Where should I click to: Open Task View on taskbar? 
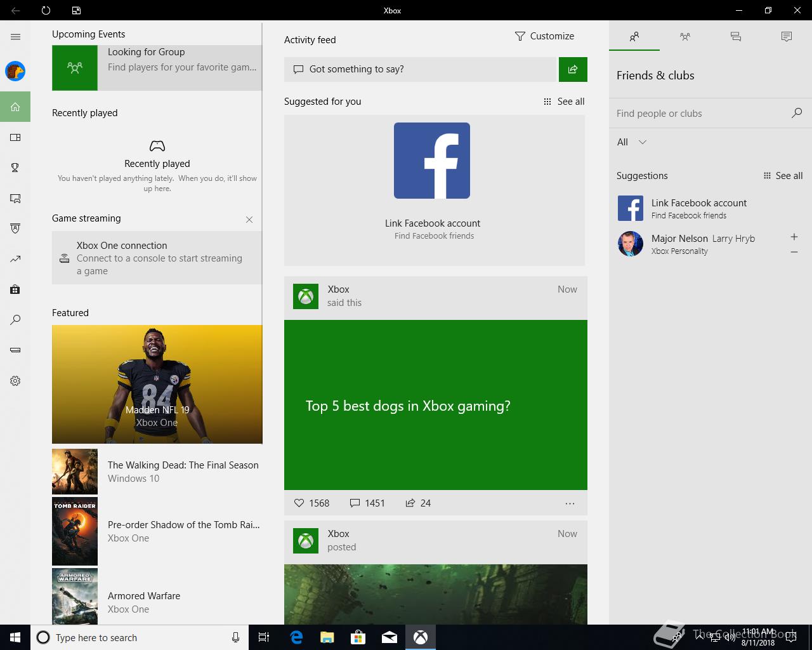[x=264, y=637]
